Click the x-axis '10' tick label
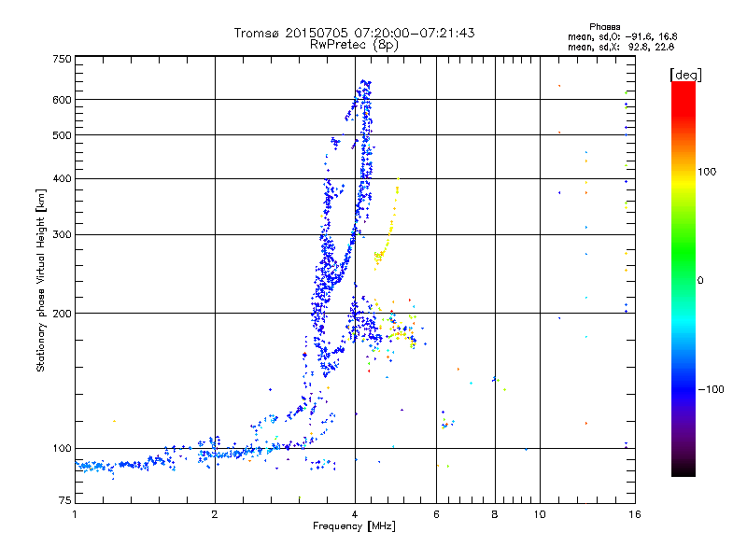 point(540,514)
